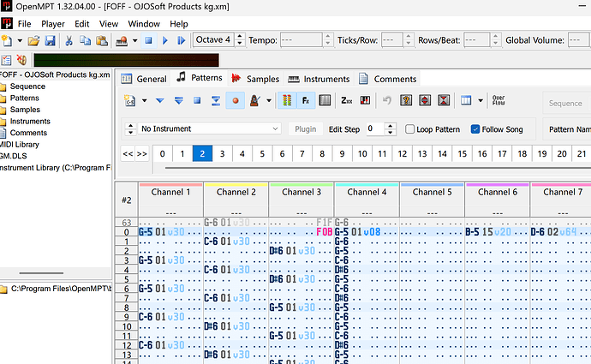
Task: Open the new pattern dropdown arrow
Action: click(x=145, y=100)
